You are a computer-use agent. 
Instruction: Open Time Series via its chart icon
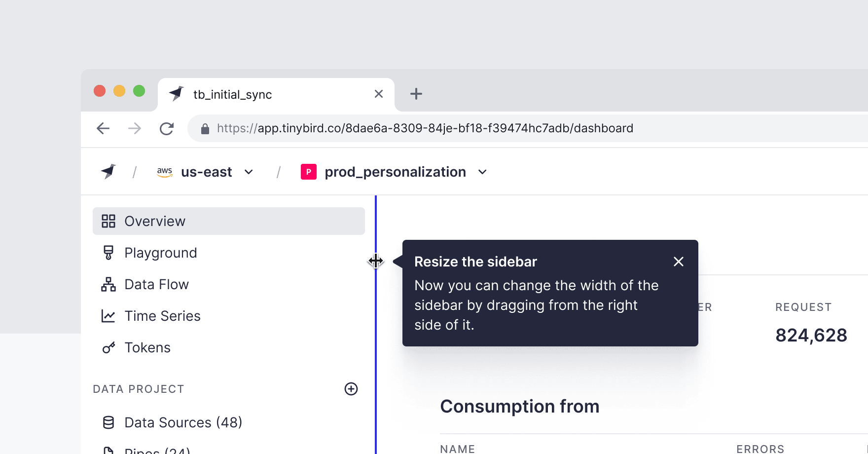108,315
